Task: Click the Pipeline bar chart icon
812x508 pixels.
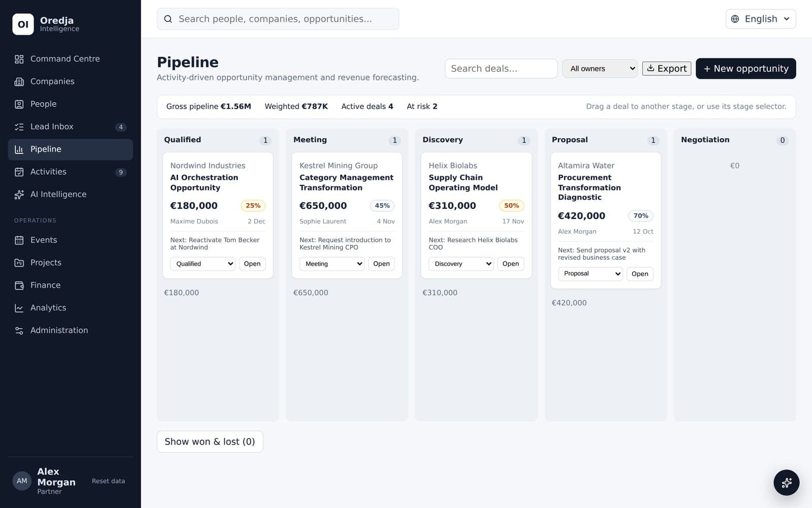Action: [x=19, y=149]
